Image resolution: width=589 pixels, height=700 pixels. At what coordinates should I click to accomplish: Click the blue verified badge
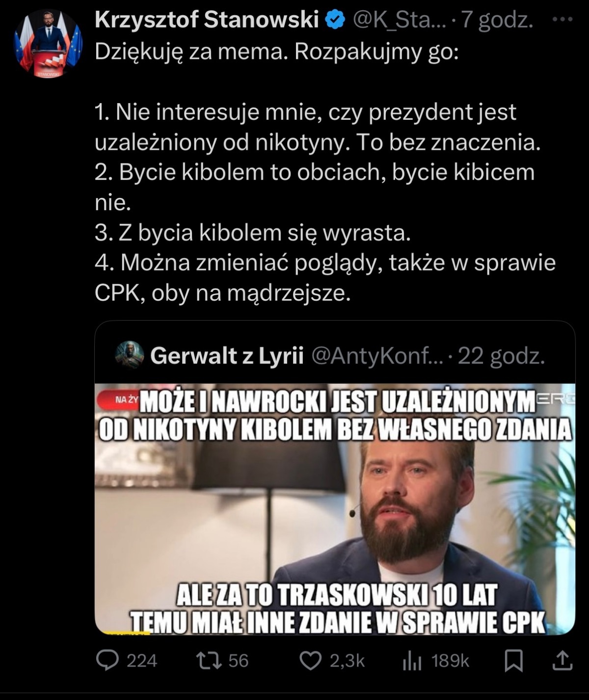coord(335,21)
